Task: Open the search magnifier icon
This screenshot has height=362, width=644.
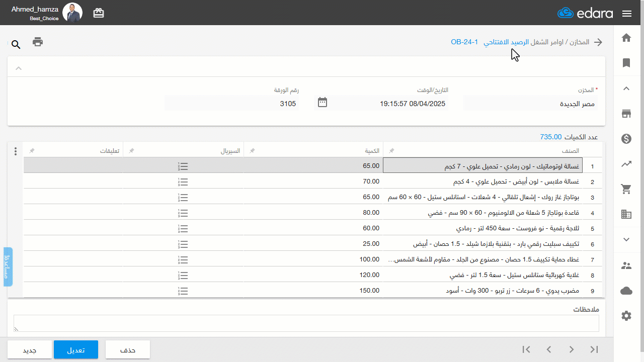Action: (x=16, y=45)
